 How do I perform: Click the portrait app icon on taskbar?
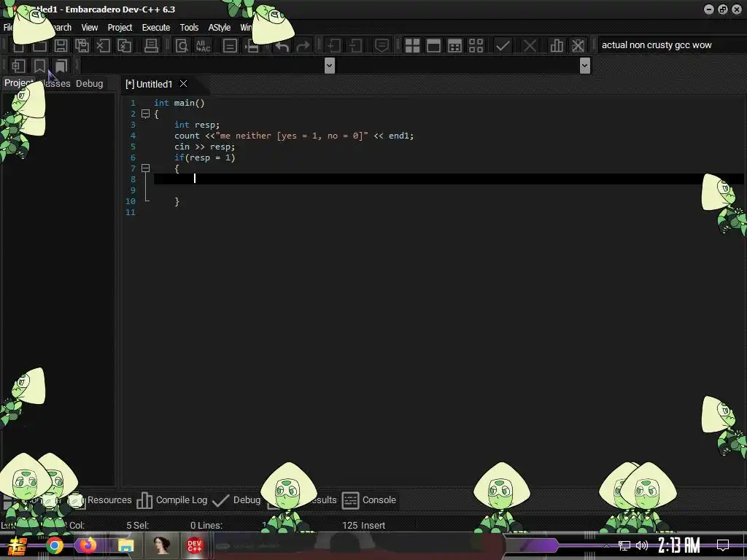[x=161, y=545]
